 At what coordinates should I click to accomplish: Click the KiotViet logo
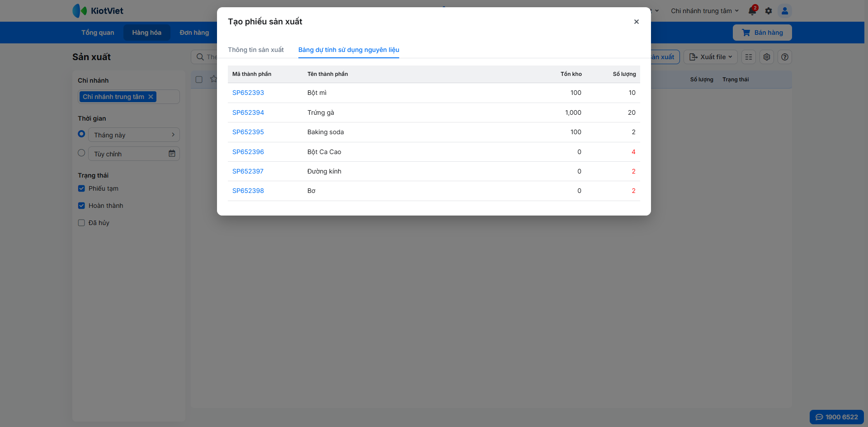(98, 11)
